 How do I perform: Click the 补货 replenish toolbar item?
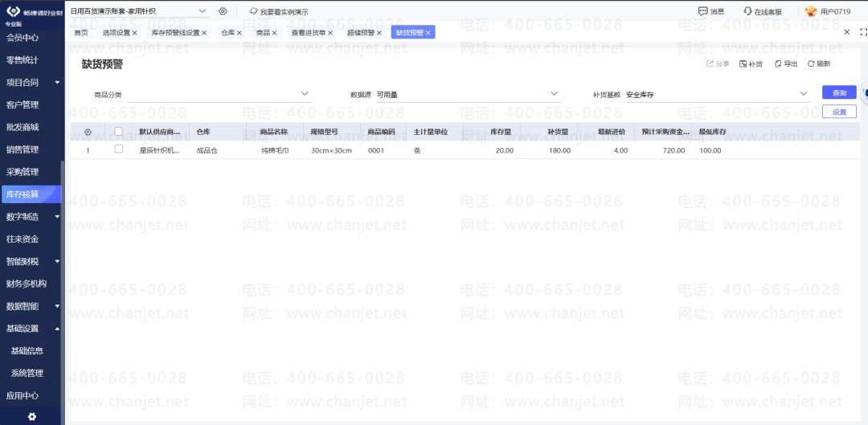(751, 63)
